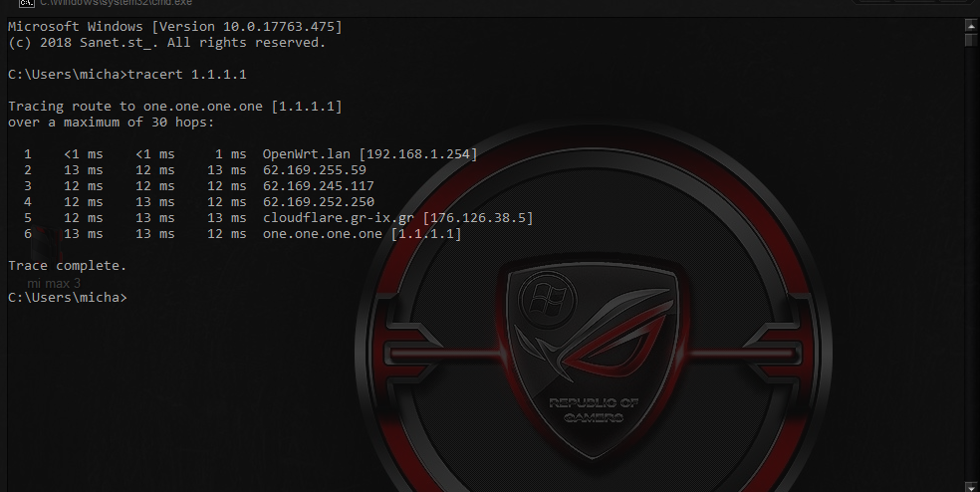Image resolution: width=980 pixels, height=492 pixels.
Task: Click the 'Trace complete.' line
Action: point(68,266)
